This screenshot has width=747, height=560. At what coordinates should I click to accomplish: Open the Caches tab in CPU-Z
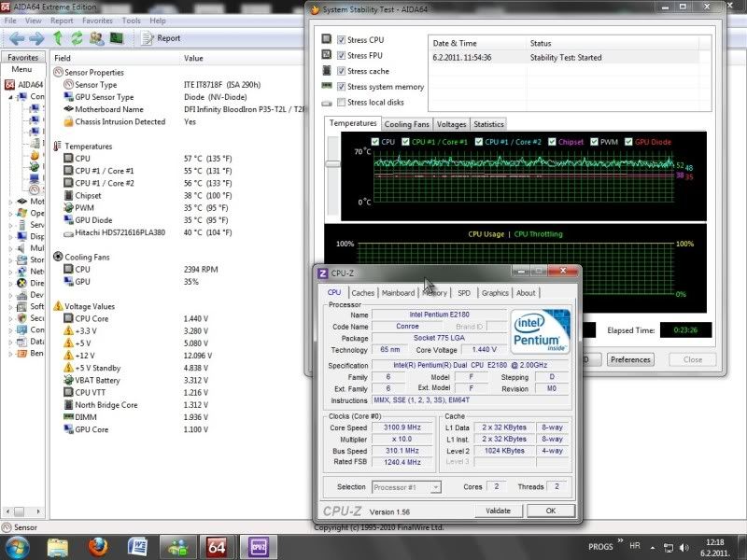click(362, 293)
